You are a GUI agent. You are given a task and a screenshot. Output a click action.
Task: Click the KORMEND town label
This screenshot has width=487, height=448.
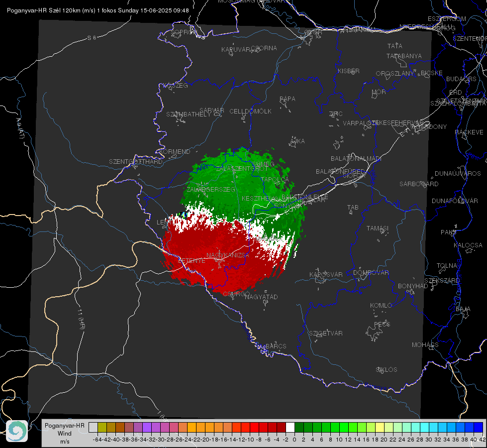click(175, 152)
